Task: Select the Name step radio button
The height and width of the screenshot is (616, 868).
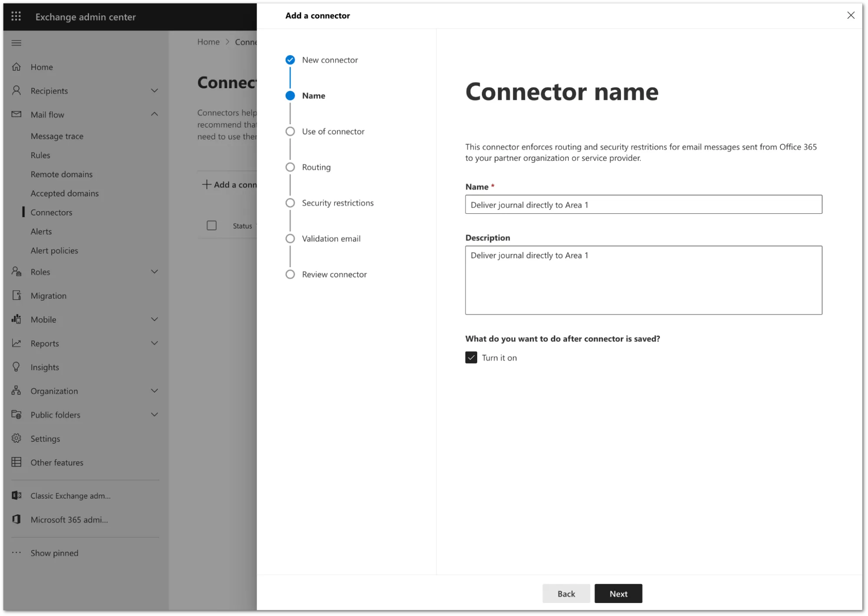Action: coord(290,95)
